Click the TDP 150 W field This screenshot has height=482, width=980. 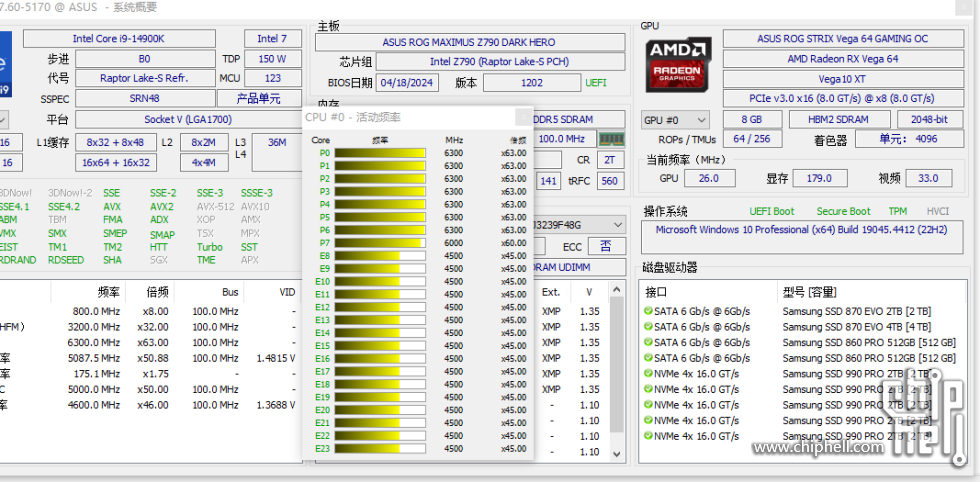tap(272, 59)
